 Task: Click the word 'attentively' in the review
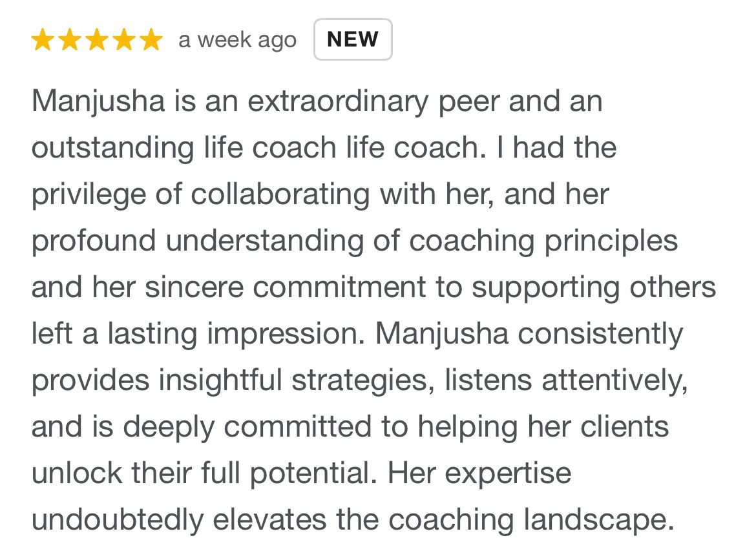(x=614, y=380)
